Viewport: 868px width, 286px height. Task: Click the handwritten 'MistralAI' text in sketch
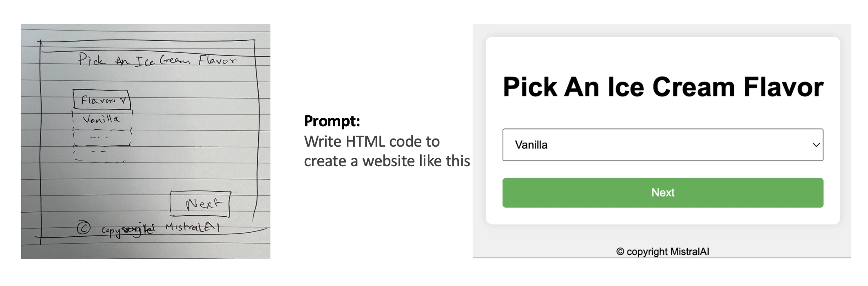193,227
